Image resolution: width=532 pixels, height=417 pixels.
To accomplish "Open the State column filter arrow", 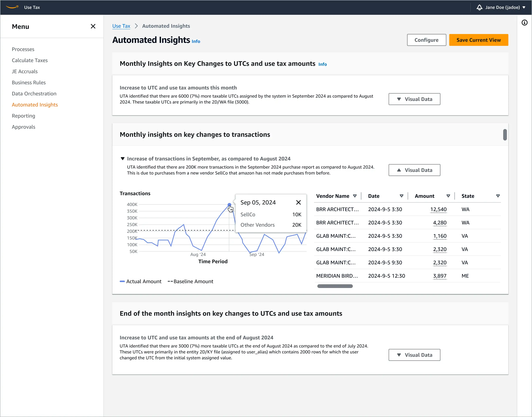I will 498,196.
